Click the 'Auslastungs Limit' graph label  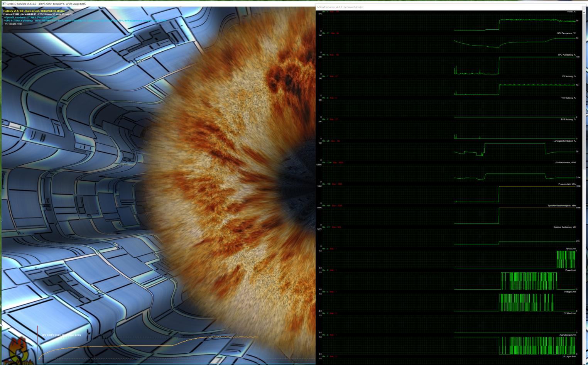pyautogui.click(x=568, y=335)
